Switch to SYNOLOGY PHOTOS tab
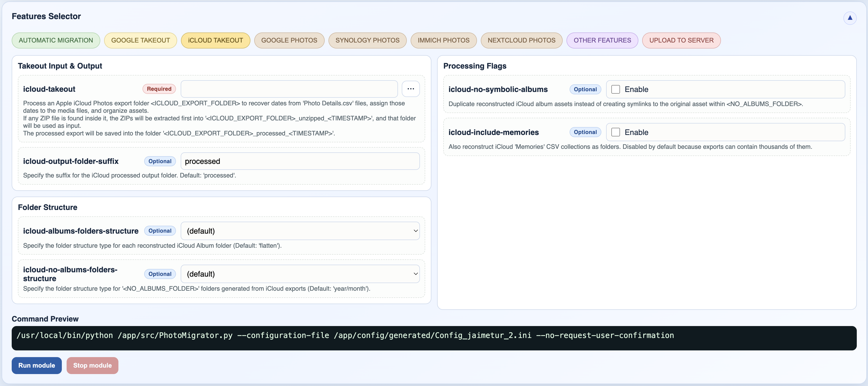 367,40
